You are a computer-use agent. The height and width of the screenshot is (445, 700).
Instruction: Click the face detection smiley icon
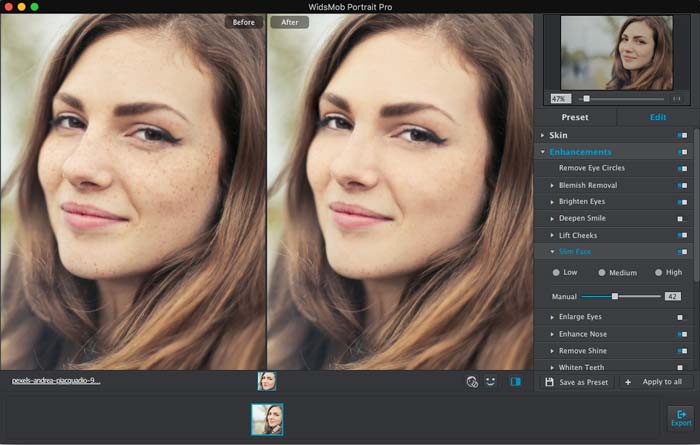[x=490, y=381]
